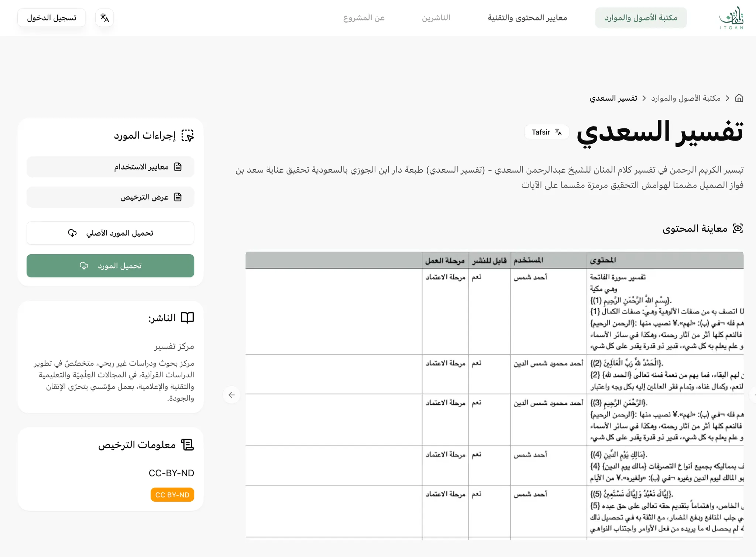
Task: Click عرض الترخيص view license button
Action: pyautogui.click(x=110, y=197)
